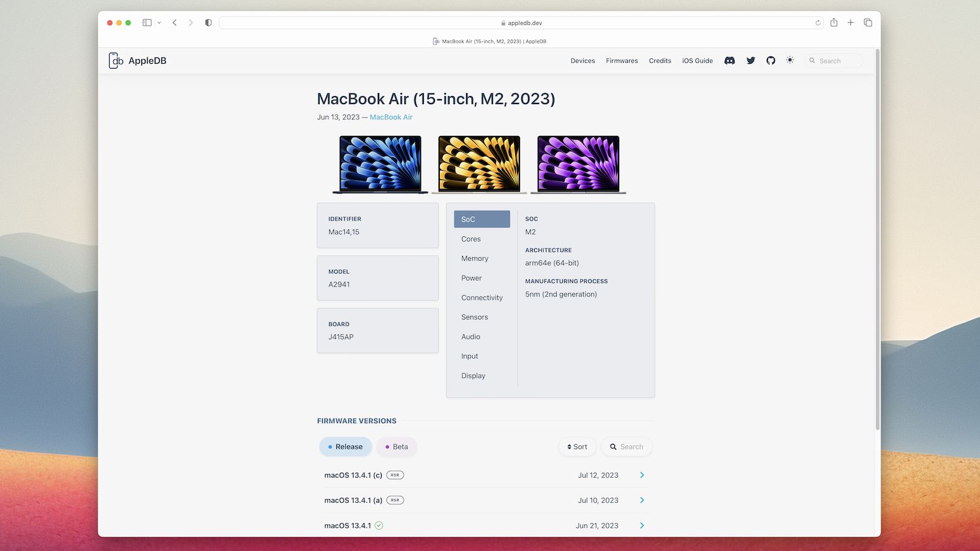Click the Jul 10, 2023 date
Viewport: 980px width, 551px height.
click(598, 500)
